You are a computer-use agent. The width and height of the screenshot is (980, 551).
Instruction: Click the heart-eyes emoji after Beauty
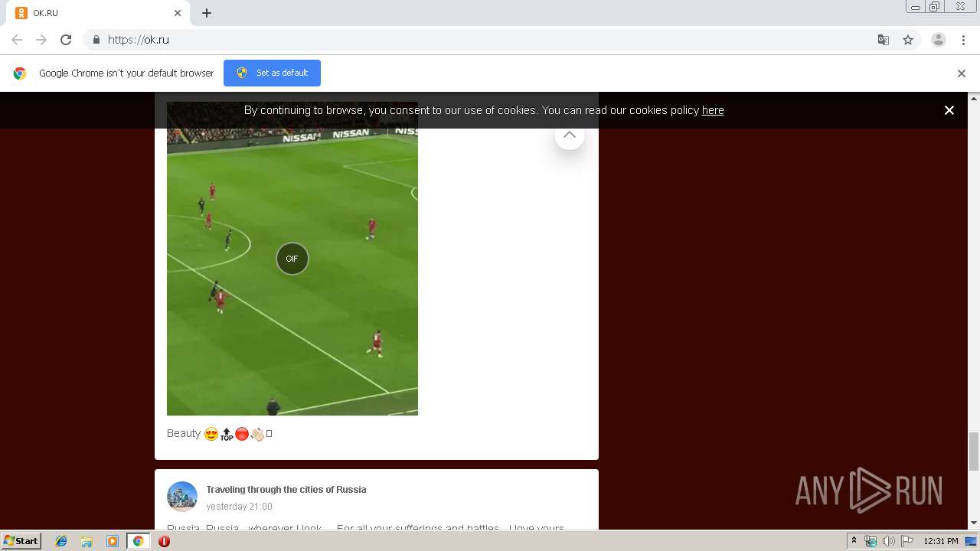(x=211, y=434)
